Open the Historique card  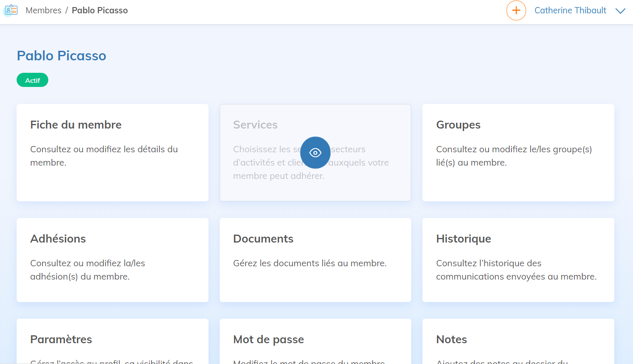click(x=518, y=260)
